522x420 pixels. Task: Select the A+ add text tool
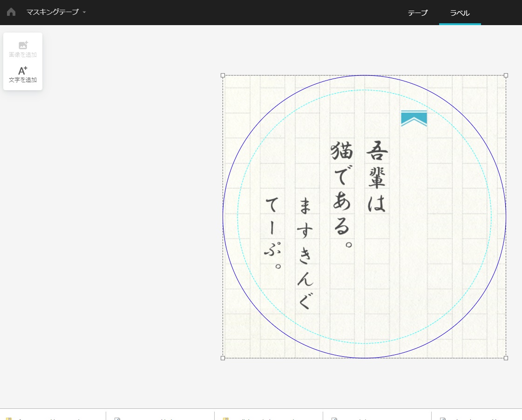[x=22, y=71]
